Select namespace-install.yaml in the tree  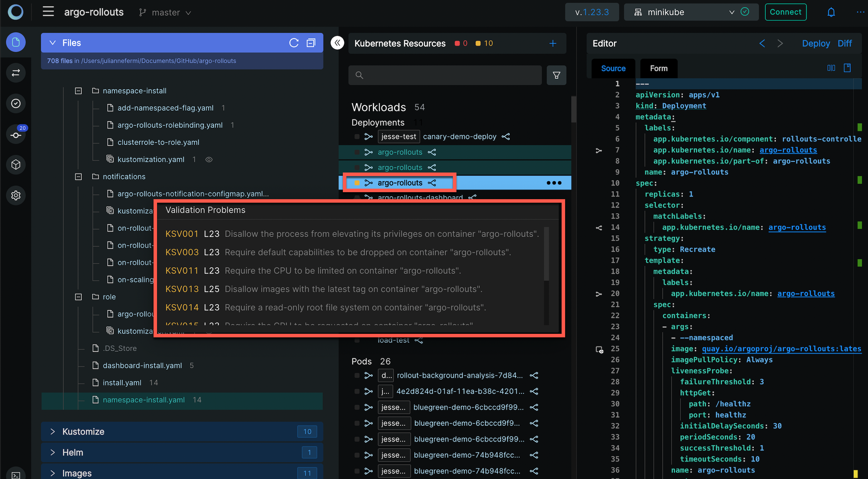(143, 400)
